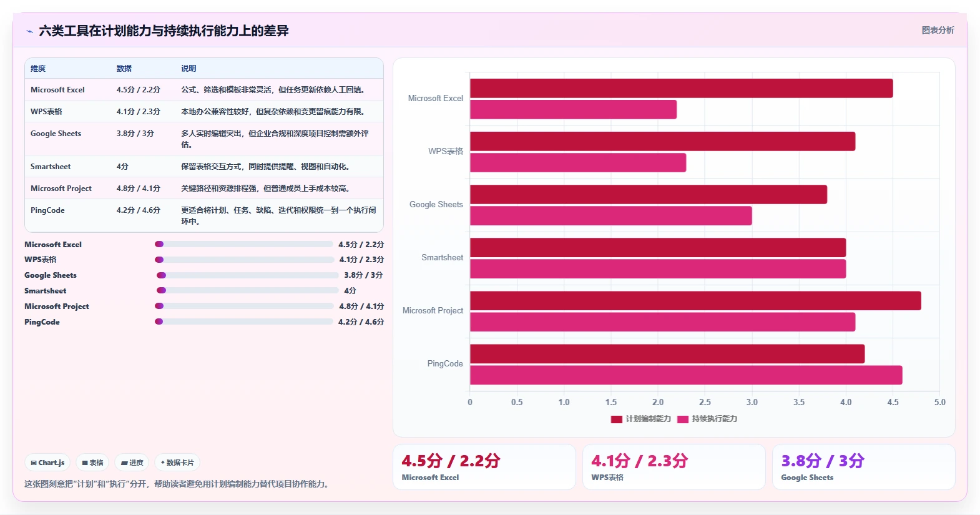Click Microsoft Project's dark red planning bar
The image size is (980, 515).
click(x=695, y=300)
